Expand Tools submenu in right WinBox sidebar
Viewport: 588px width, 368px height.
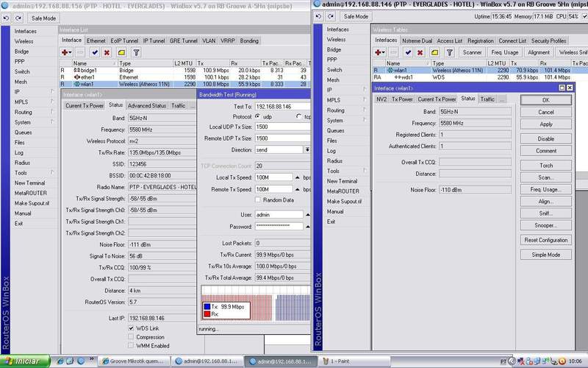click(365, 171)
